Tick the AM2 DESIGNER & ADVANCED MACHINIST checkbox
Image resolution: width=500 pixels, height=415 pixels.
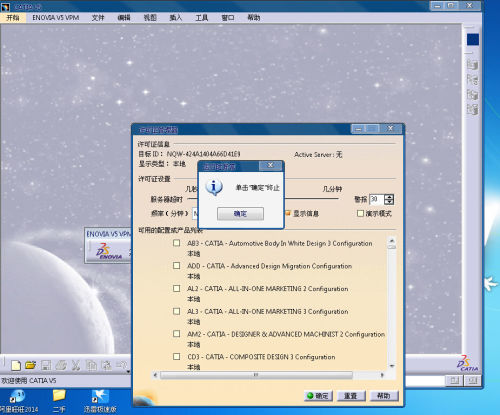[x=177, y=334]
